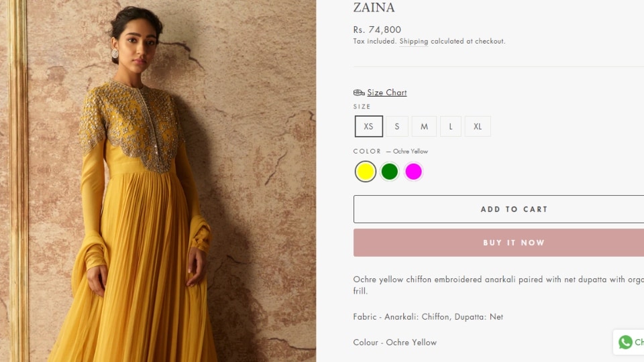Click the Add to Cart button
This screenshot has width=644, height=362.
498,209
